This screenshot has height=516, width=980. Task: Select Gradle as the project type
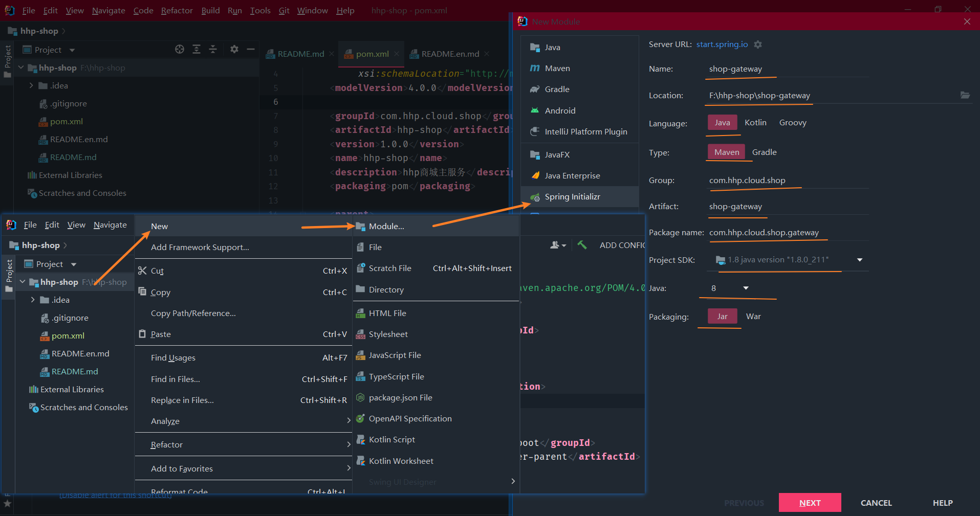pyautogui.click(x=764, y=152)
